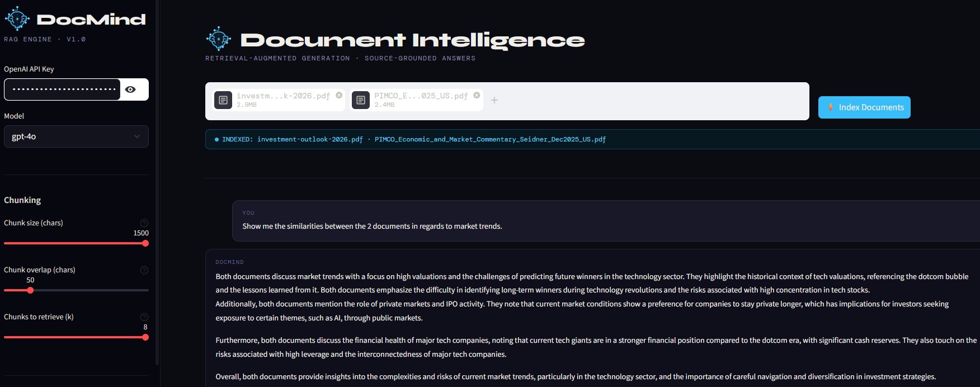Remove the PIMCO_E...025_US.pdf file chip

pyautogui.click(x=477, y=95)
